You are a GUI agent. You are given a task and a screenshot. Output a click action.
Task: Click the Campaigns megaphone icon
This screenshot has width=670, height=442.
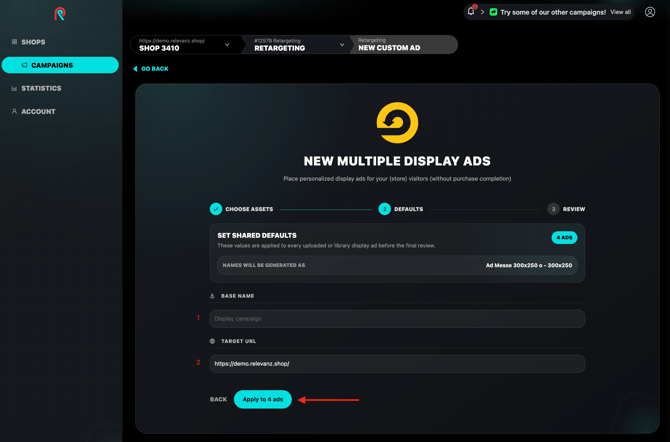(24, 65)
